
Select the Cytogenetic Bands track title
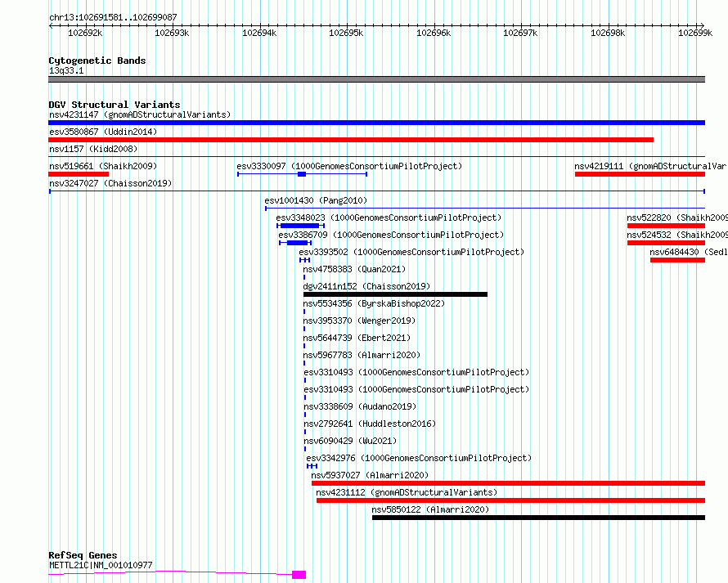97,61
